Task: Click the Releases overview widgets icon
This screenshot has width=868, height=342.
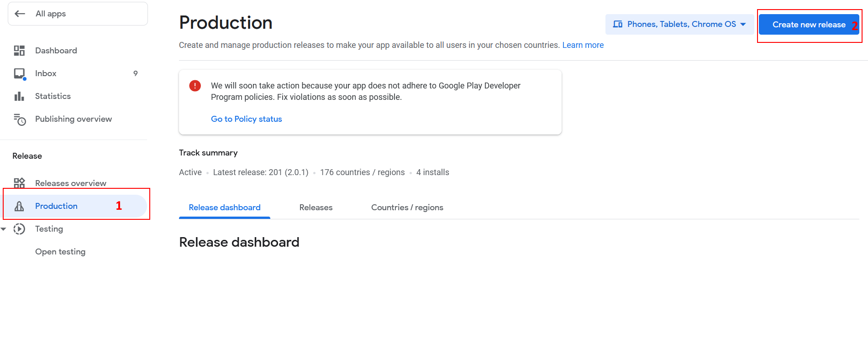Action: pyautogui.click(x=19, y=183)
